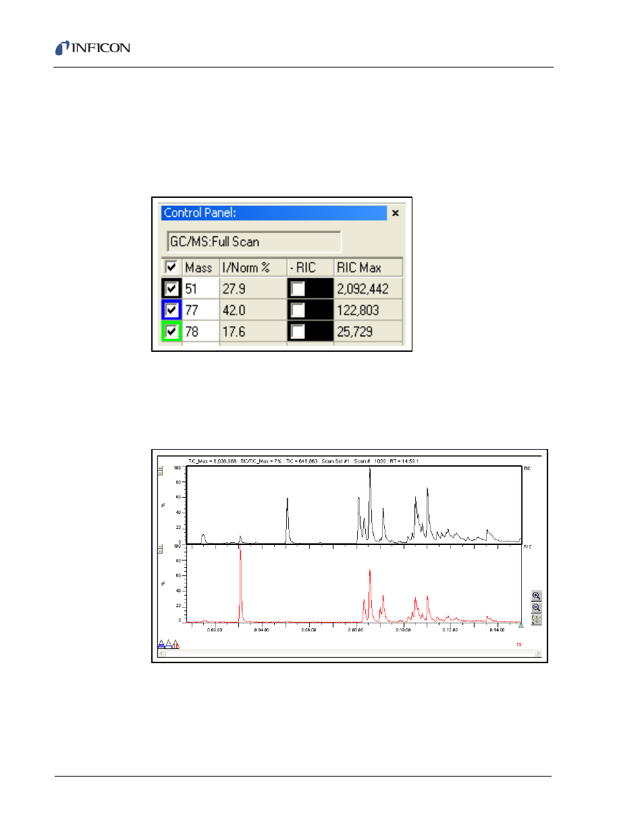Click the I/Norm % column header

[253, 267]
